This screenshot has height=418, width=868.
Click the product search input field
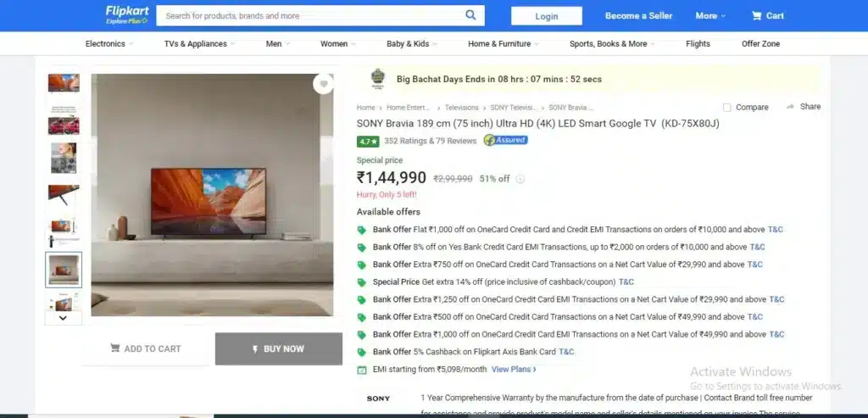[310, 15]
